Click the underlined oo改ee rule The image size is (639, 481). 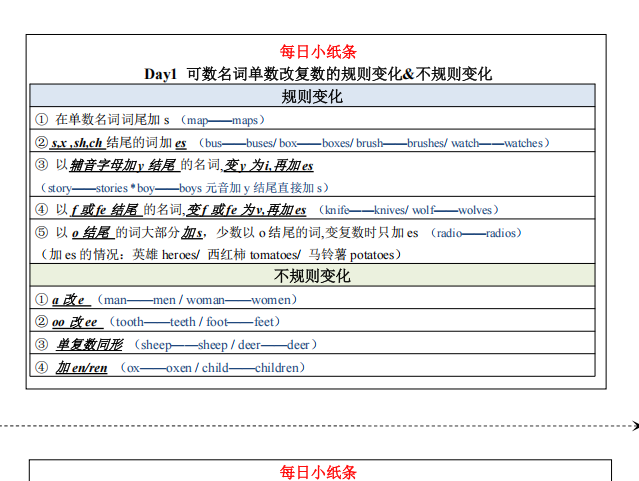click(75, 322)
